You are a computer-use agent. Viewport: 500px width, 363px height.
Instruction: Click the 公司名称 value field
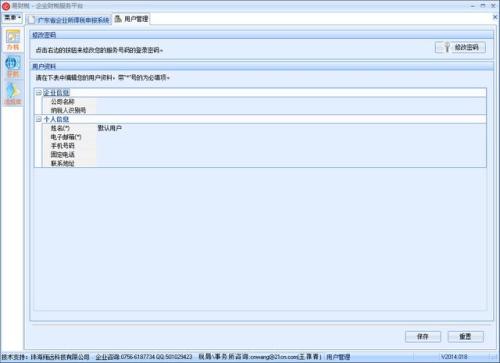pos(291,101)
